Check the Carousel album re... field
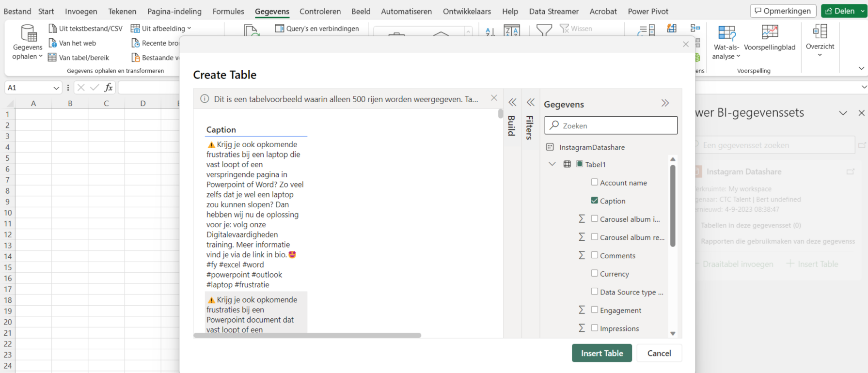868x373 pixels. pos(594,237)
